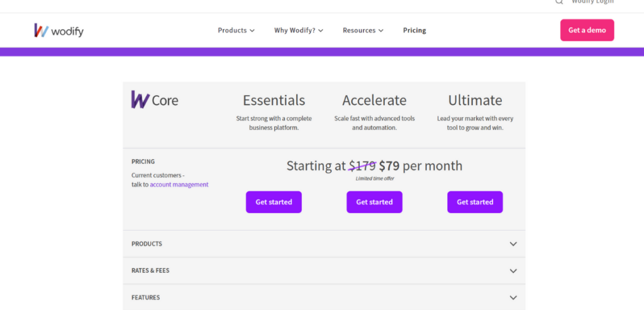644x310 pixels.
Task: Expand the PRODUCTS section chevron
Action: point(513,244)
